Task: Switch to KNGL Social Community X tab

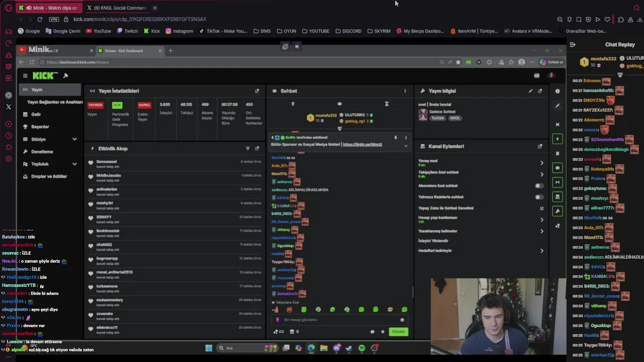Action: (117, 8)
